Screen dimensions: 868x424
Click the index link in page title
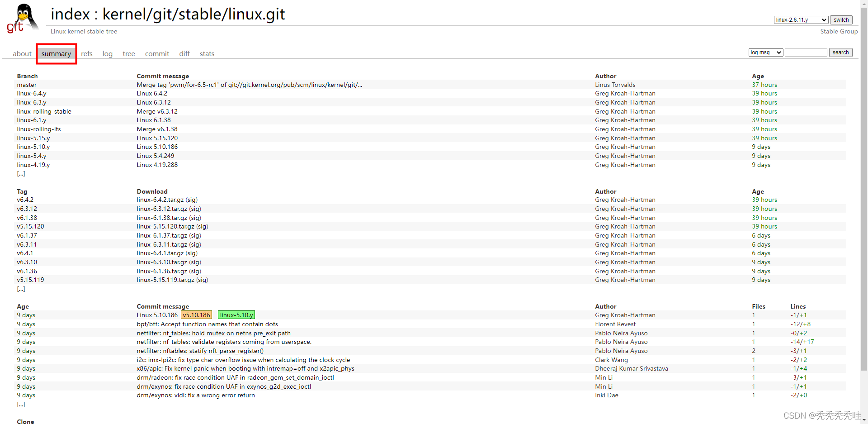click(70, 14)
